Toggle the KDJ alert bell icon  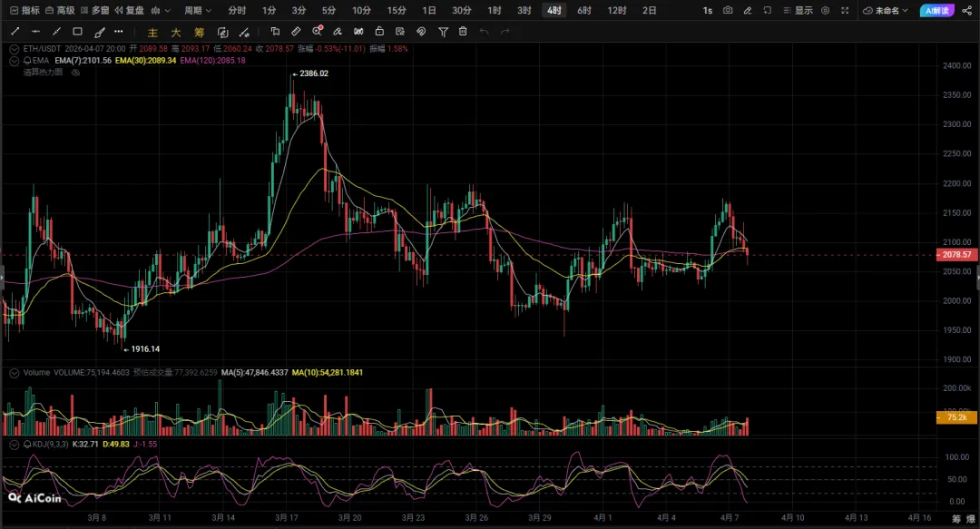pyautogui.click(x=27, y=444)
